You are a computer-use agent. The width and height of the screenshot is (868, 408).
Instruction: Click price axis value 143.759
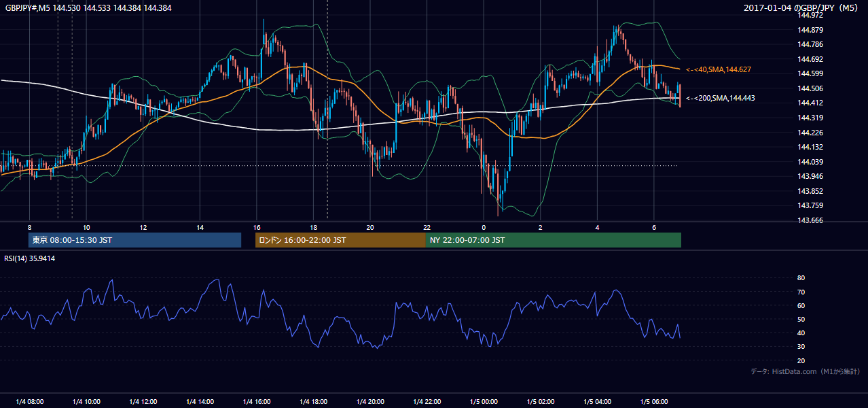810,205
